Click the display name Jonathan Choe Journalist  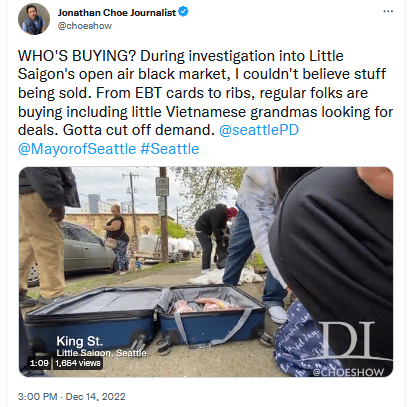point(117,12)
